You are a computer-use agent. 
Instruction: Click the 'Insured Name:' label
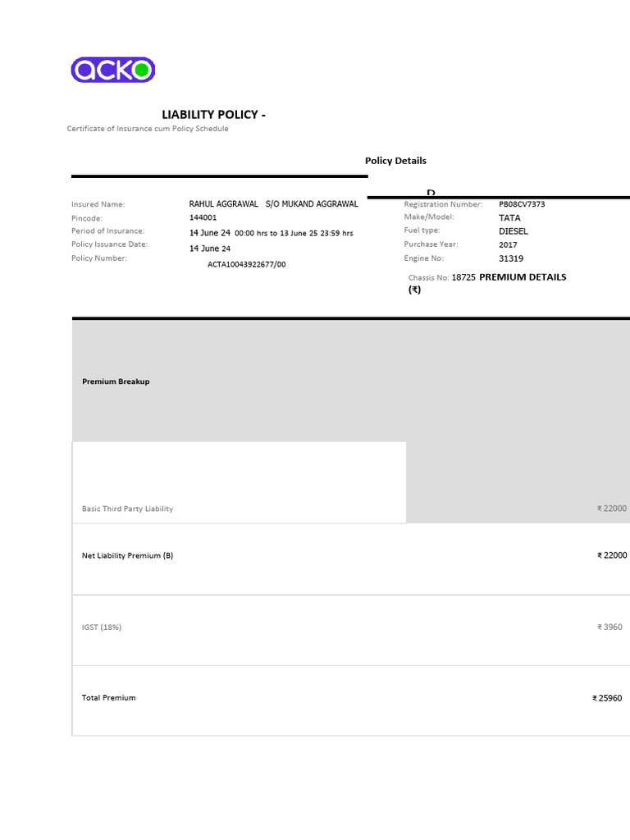[98, 204]
